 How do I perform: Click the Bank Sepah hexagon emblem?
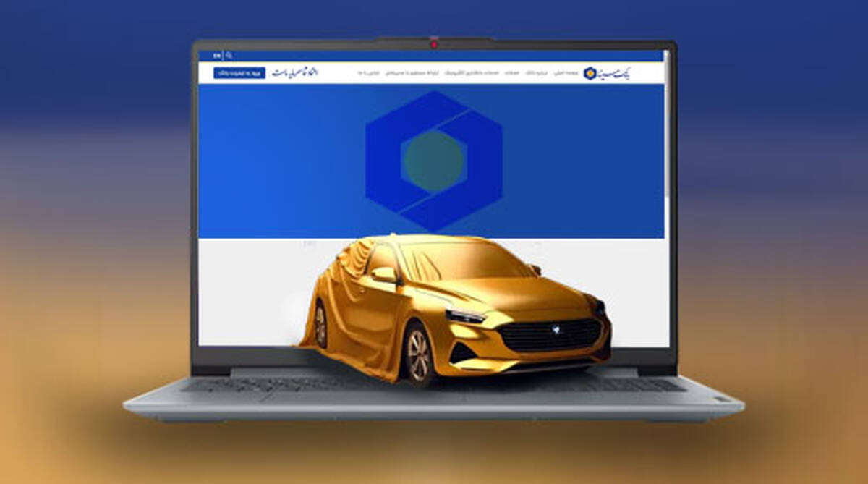pyautogui.click(x=590, y=73)
